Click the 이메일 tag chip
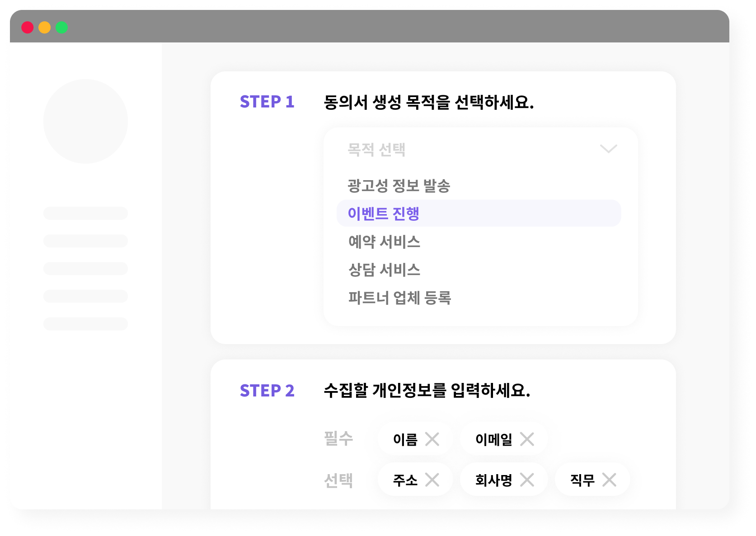The height and width of the screenshot is (536, 756). click(x=503, y=439)
